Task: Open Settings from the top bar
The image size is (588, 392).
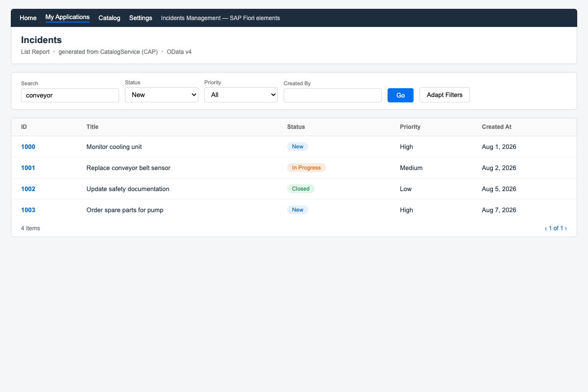Action: click(141, 18)
